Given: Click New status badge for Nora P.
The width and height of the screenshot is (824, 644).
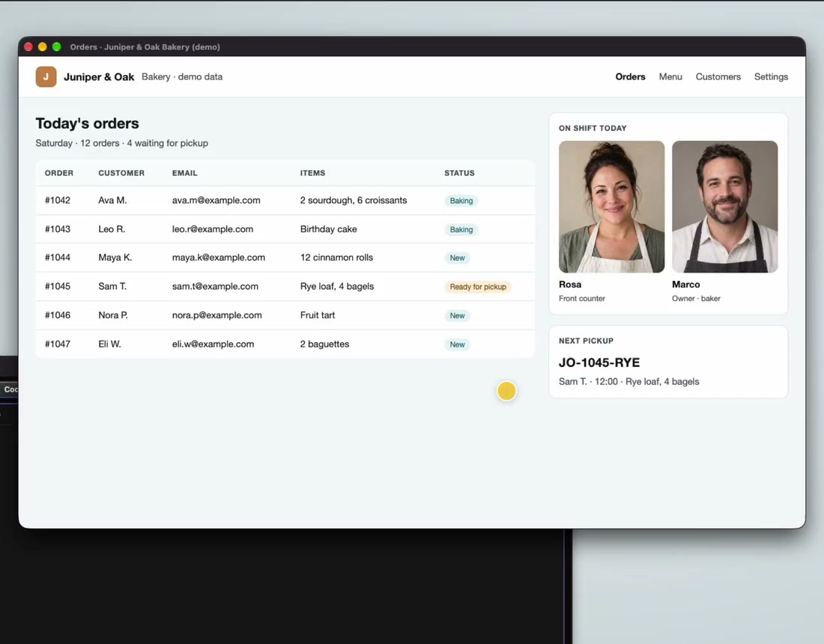Looking at the screenshot, I should point(457,316).
